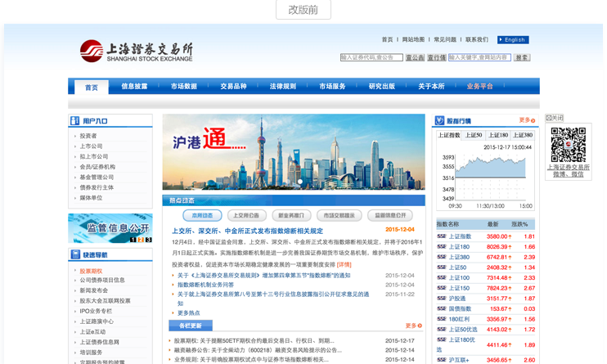Open 股票期权 quick navigation link
Screen dimensions: 607x364
[91, 271]
